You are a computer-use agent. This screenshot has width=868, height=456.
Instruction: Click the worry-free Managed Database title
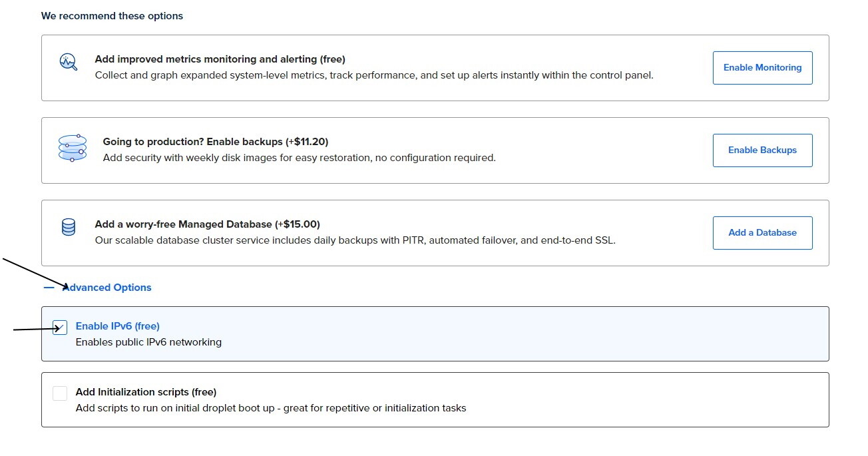208,224
